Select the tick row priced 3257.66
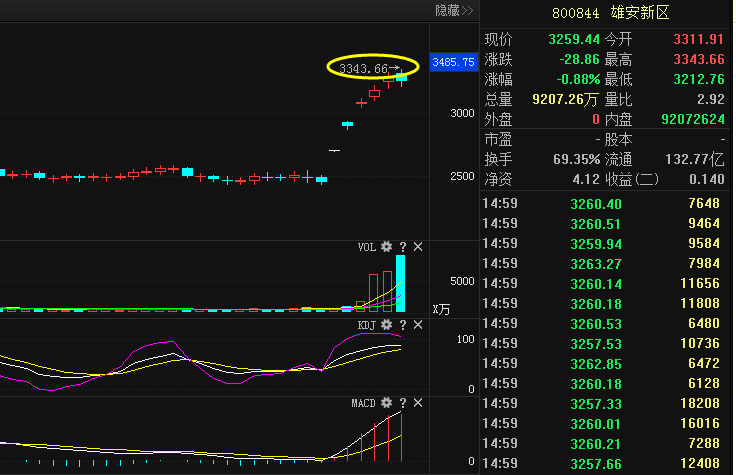Image resolution: width=736 pixels, height=475 pixels. click(601, 464)
